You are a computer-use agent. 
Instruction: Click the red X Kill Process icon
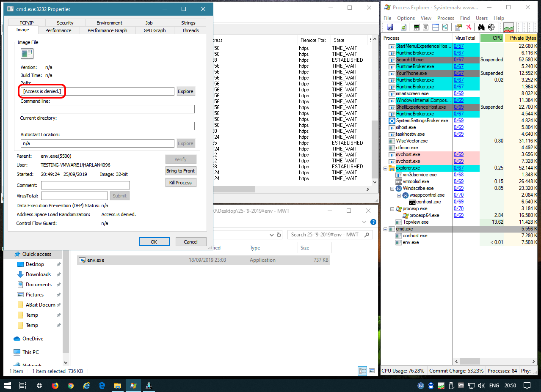pos(469,27)
